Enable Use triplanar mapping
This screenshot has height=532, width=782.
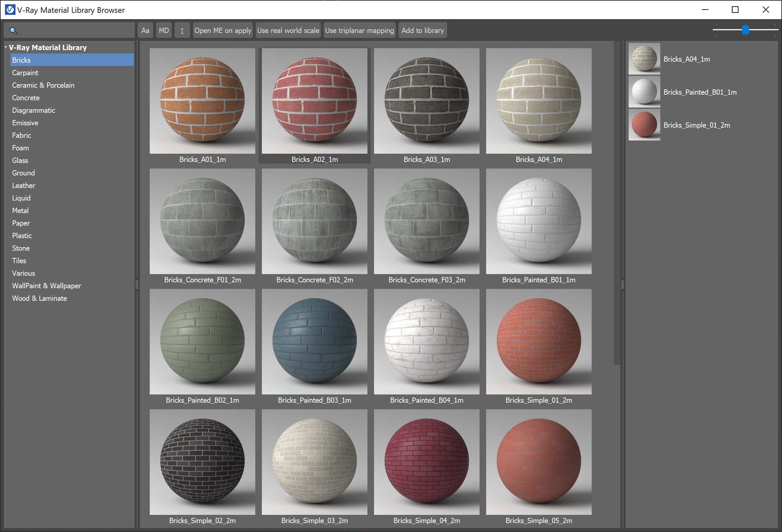[360, 30]
